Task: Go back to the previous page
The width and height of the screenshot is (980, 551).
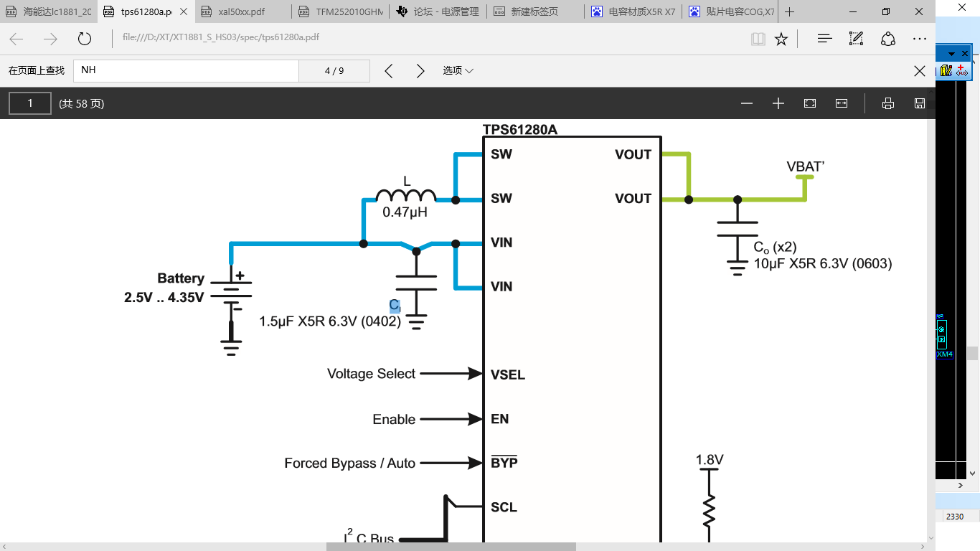Action: coord(17,39)
